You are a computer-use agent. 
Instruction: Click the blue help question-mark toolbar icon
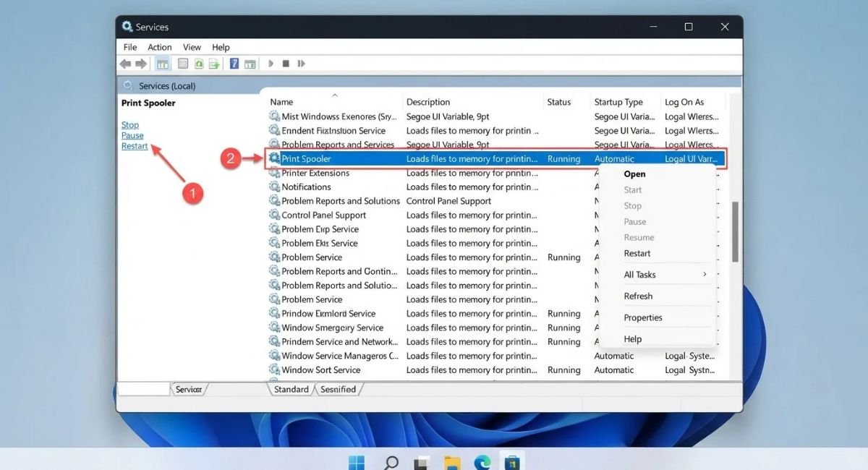point(234,64)
